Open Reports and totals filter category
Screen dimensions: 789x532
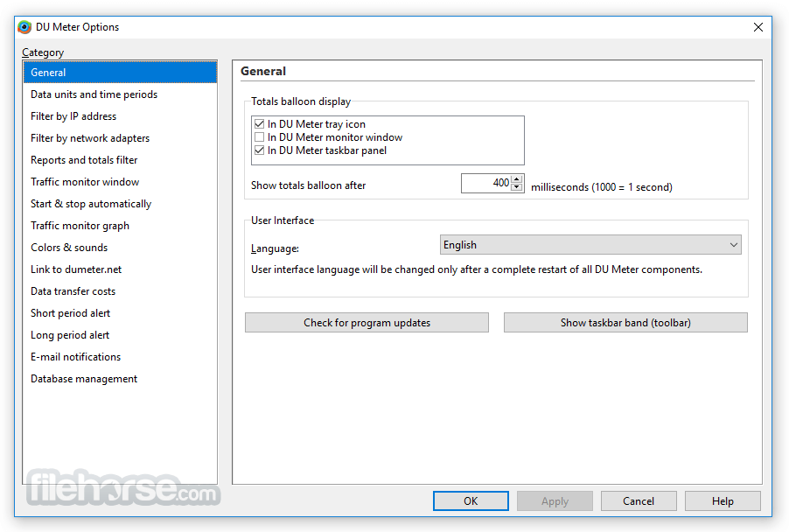coord(120,160)
